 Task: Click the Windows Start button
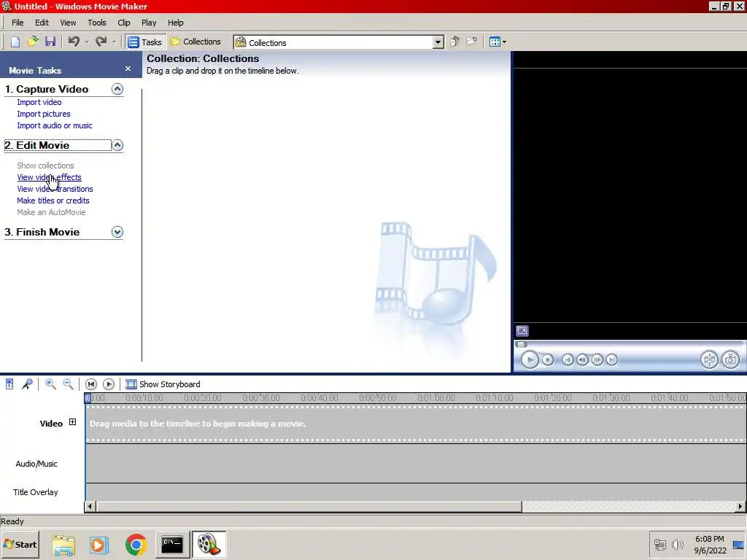point(20,544)
